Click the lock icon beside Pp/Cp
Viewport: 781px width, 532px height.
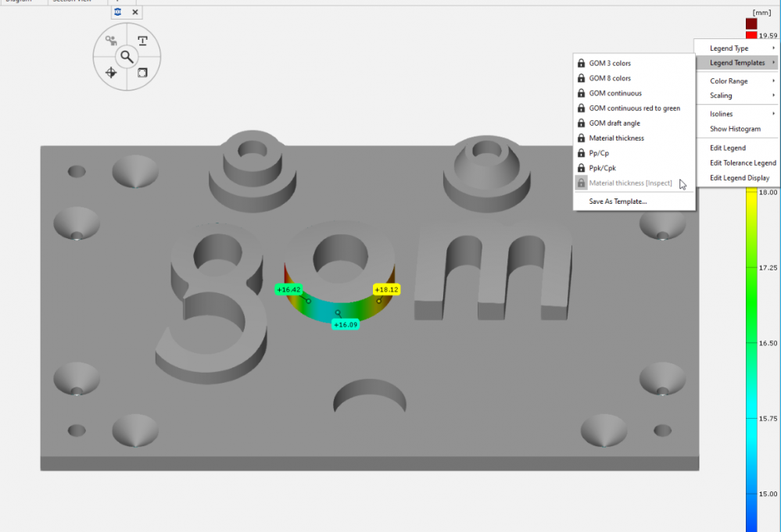point(581,153)
